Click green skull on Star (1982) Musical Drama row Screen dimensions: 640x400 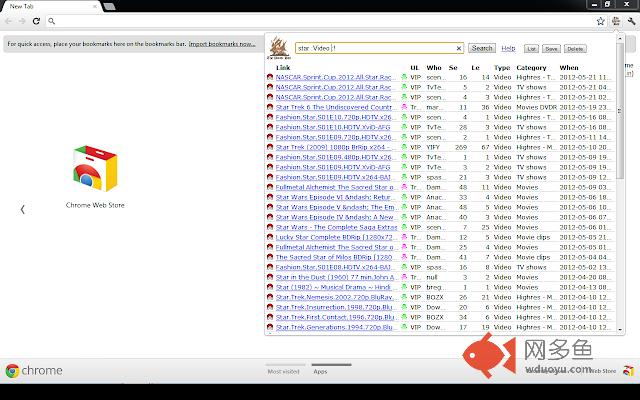click(x=404, y=287)
